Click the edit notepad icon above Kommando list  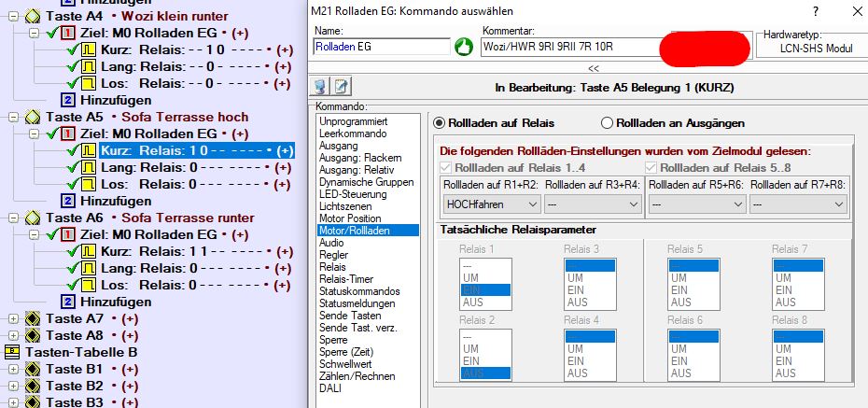coord(342,87)
